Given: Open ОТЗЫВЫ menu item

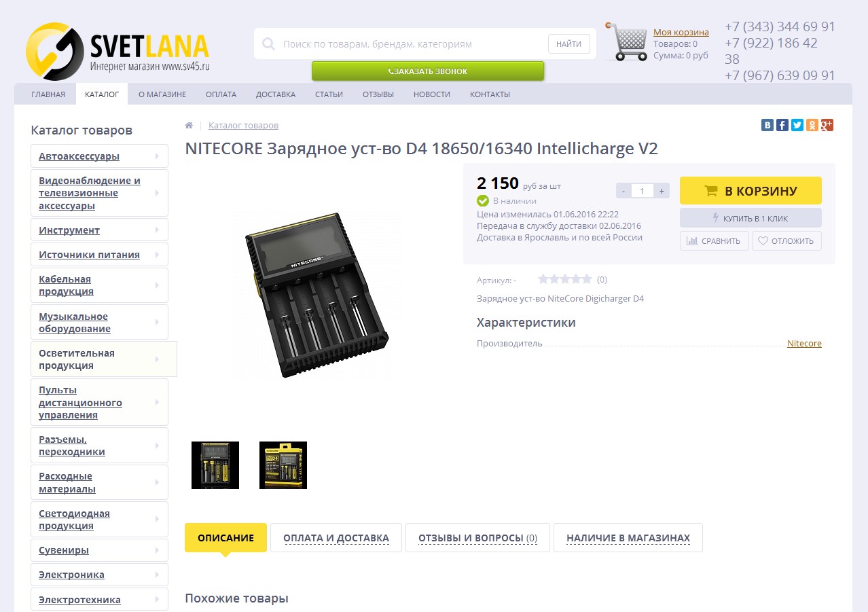Looking at the screenshot, I should [378, 94].
